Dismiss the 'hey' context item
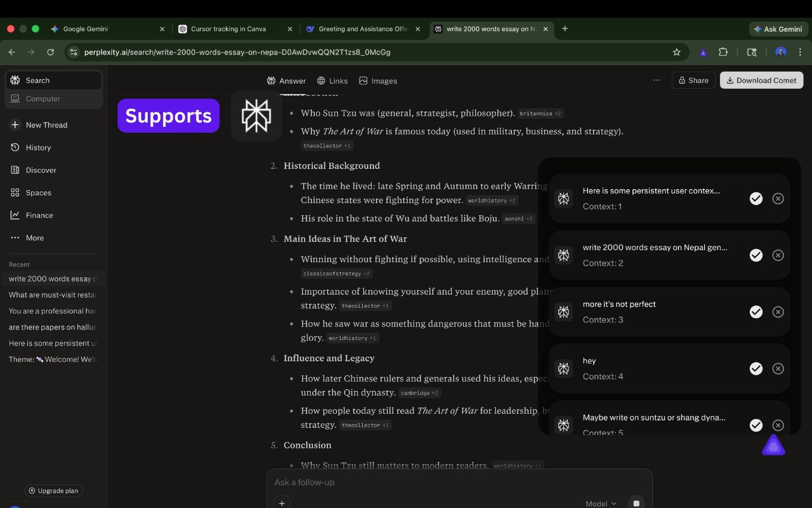Image resolution: width=812 pixels, height=508 pixels. pyautogui.click(x=778, y=368)
